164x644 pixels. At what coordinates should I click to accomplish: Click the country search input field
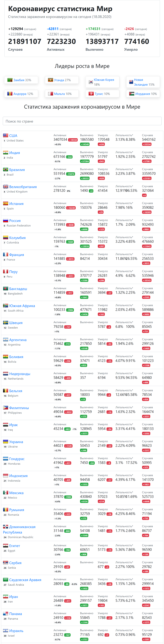(82, 121)
